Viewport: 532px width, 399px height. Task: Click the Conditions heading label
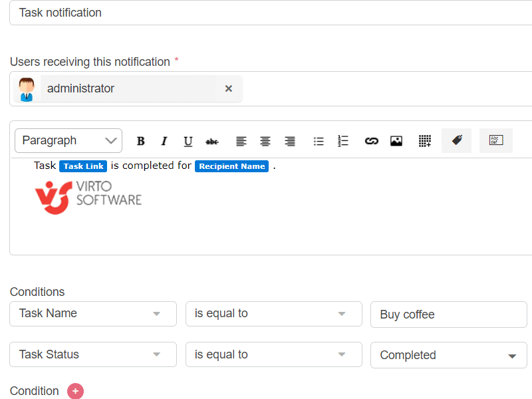pyautogui.click(x=37, y=292)
